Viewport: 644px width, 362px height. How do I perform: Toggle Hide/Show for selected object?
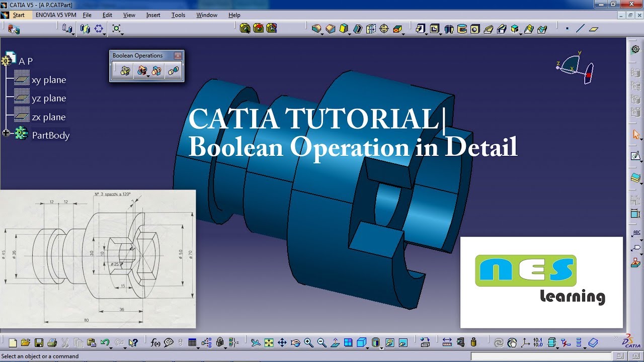pos(389,343)
